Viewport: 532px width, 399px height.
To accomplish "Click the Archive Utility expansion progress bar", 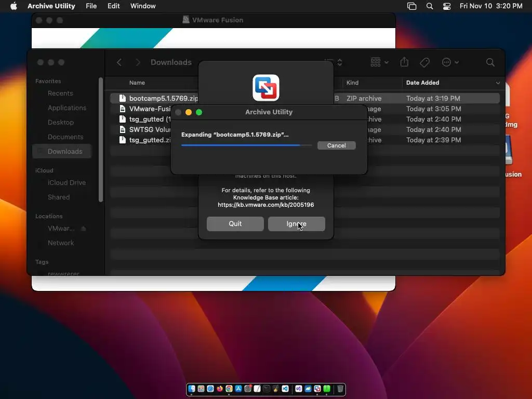I will [x=246, y=145].
